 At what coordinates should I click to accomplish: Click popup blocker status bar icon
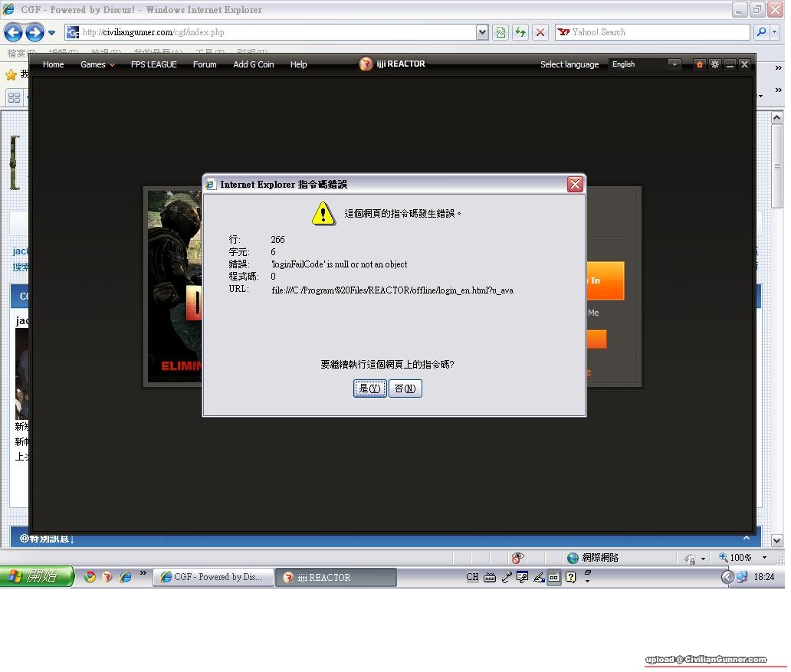tap(518, 558)
